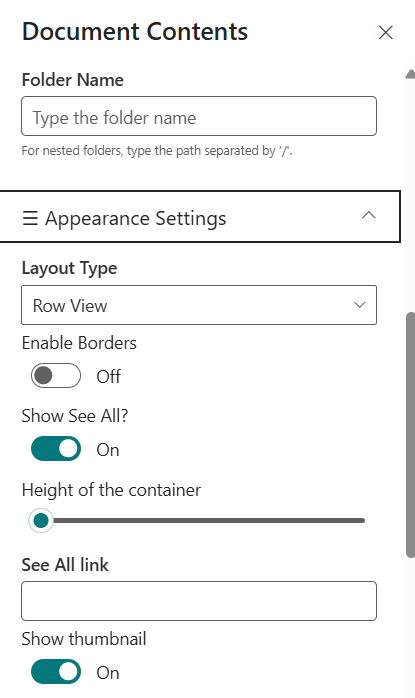The height and width of the screenshot is (698, 415).
Task: Click the Off label next to Enable Borders
Action: click(109, 377)
